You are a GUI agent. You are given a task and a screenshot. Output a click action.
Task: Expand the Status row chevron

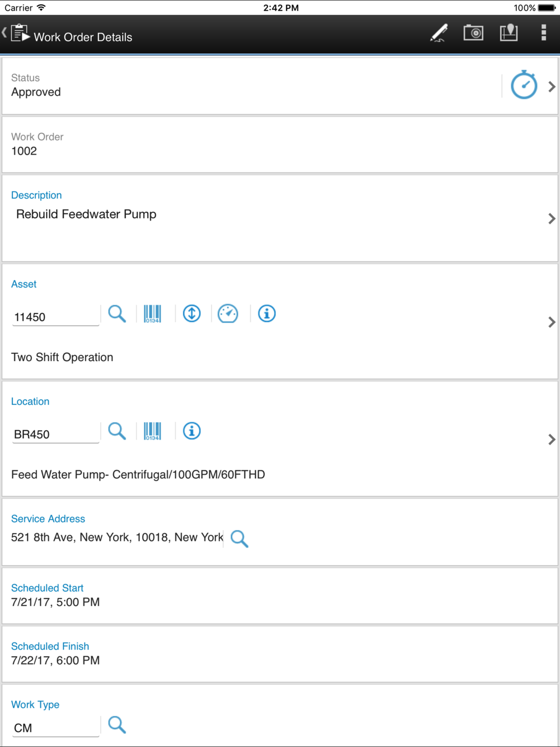tap(552, 87)
